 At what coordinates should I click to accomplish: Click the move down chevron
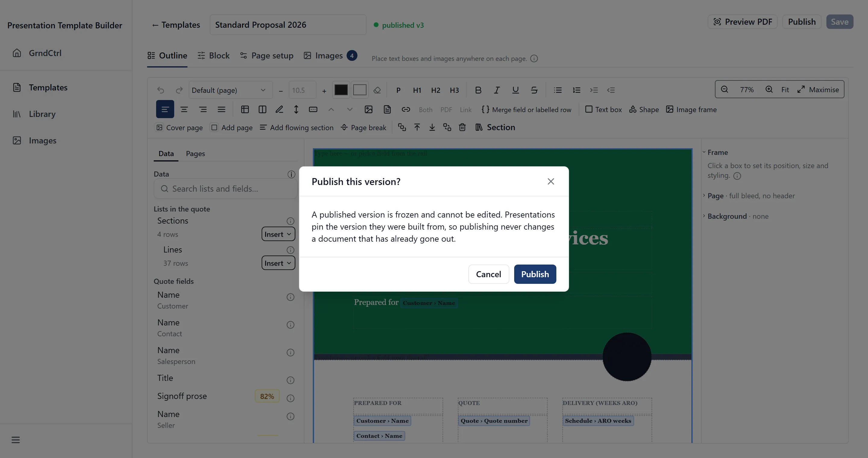coord(350,109)
